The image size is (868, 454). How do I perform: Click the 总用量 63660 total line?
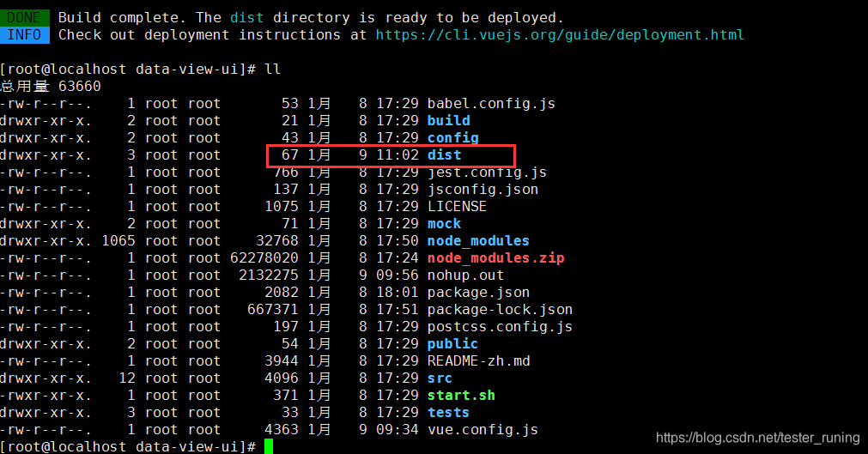(51, 87)
